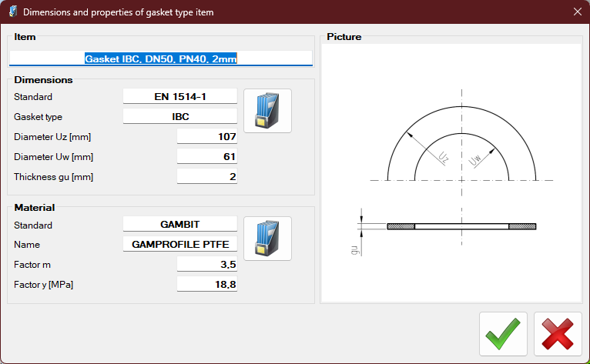Edit the Factor y value 18,8
The height and width of the screenshot is (364, 590).
click(x=207, y=285)
